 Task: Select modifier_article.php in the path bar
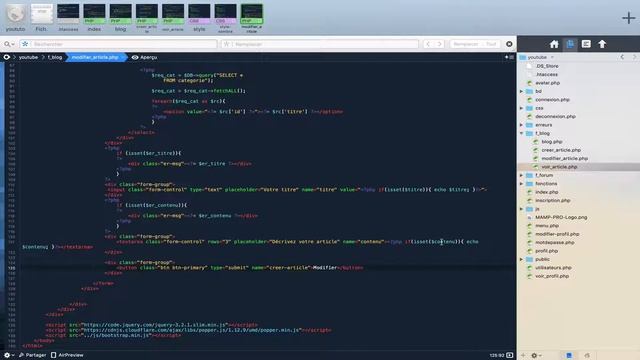click(95, 58)
